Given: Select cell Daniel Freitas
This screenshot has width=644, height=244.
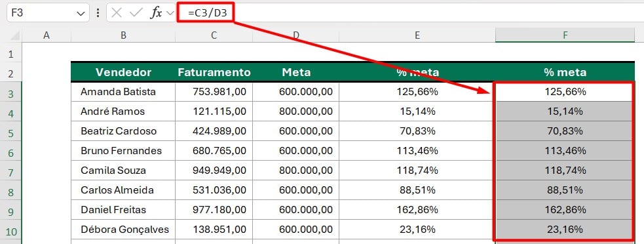Looking at the screenshot, I should 123,210.
